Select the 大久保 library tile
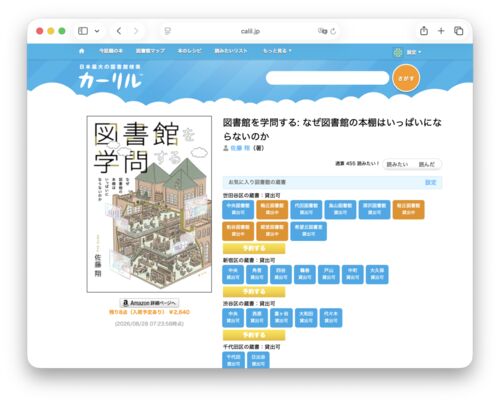The width and height of the screenshot is (500, 404). click(x=377, y=274)
